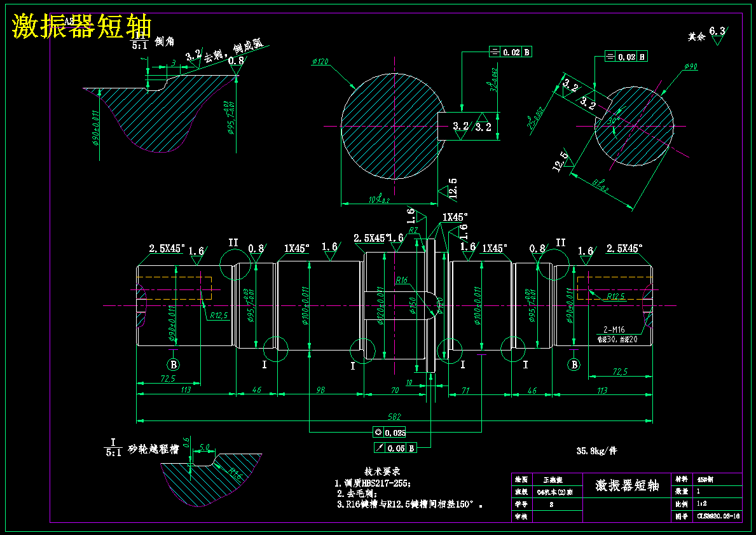Click the white 激振器短轴 title block cell
This screenshot has height=535, width=756.
(627, 485)
